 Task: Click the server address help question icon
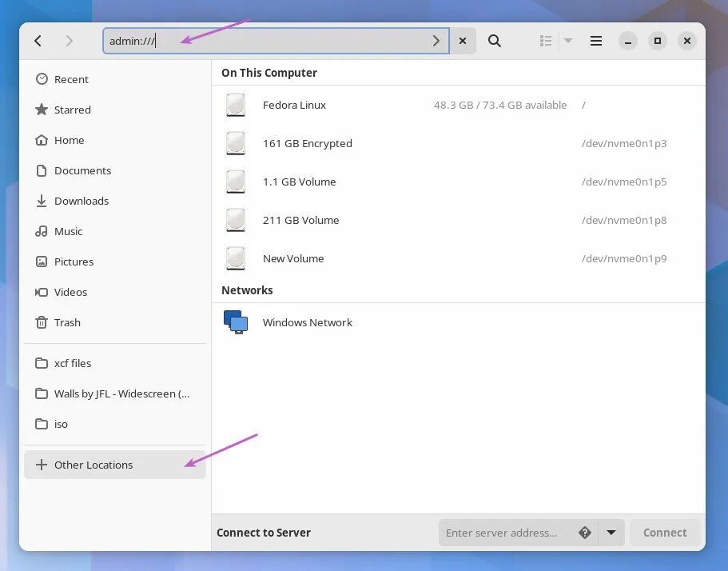pyautogui.click(x=585, y=533)
